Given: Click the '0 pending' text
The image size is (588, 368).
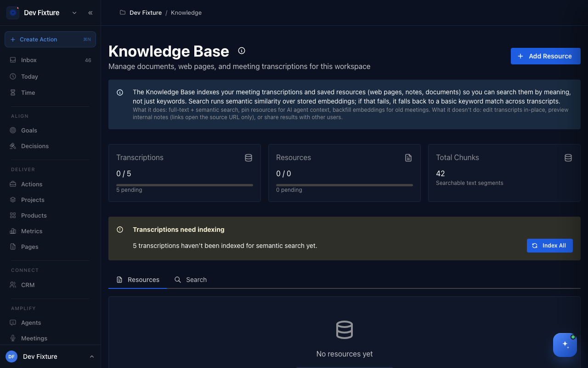Looking at the screenshot, I should [289, 190].
